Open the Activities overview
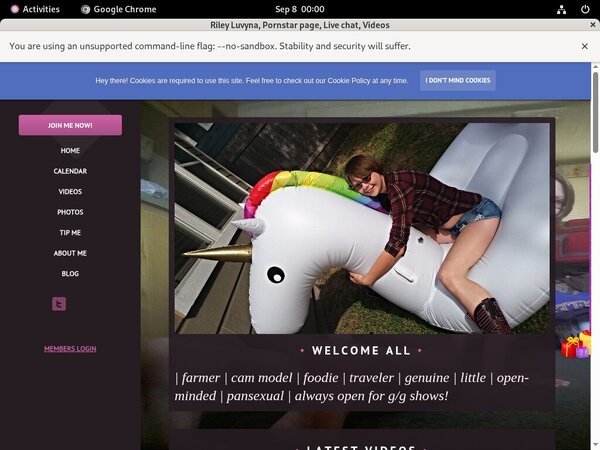The width and height of the screenshot is (600, 450). (34, 9)
